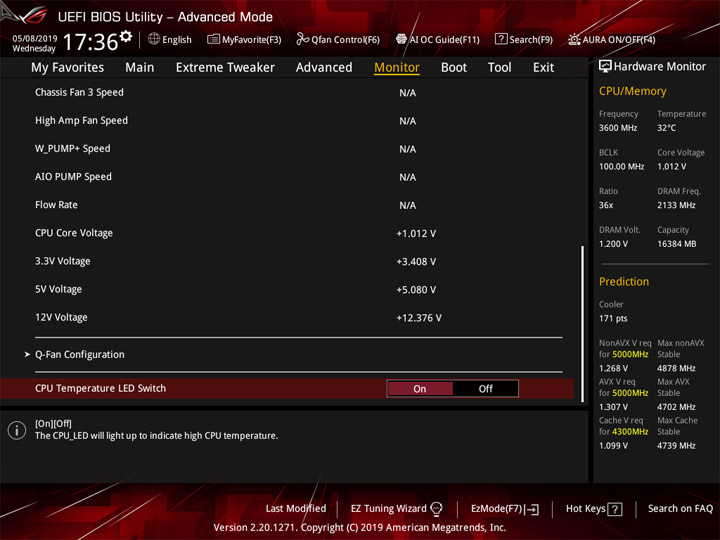Click the 4739 MHz Max Cache value
Screen dimensions: 720x540
pos(676,446)
